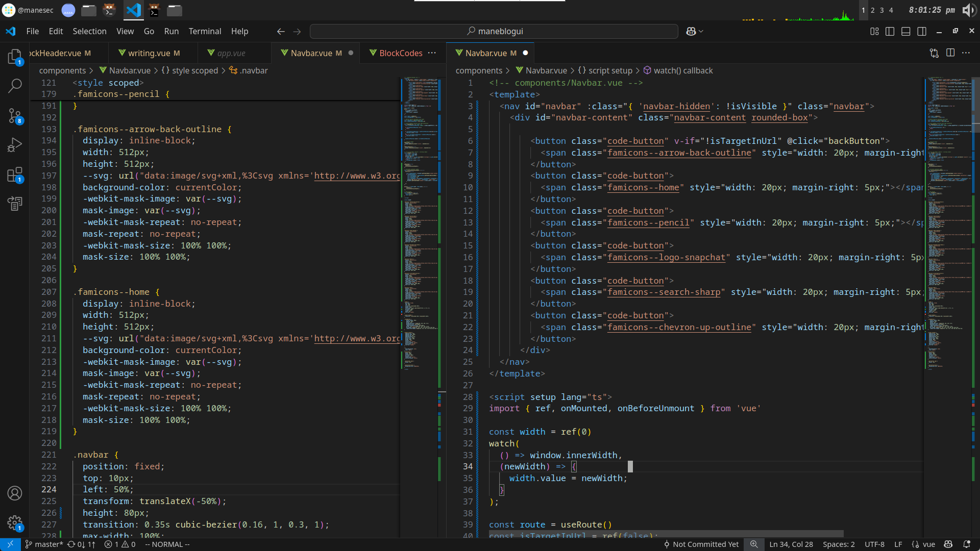Toggle the bottom panel layout button

(x=906, y=32)
